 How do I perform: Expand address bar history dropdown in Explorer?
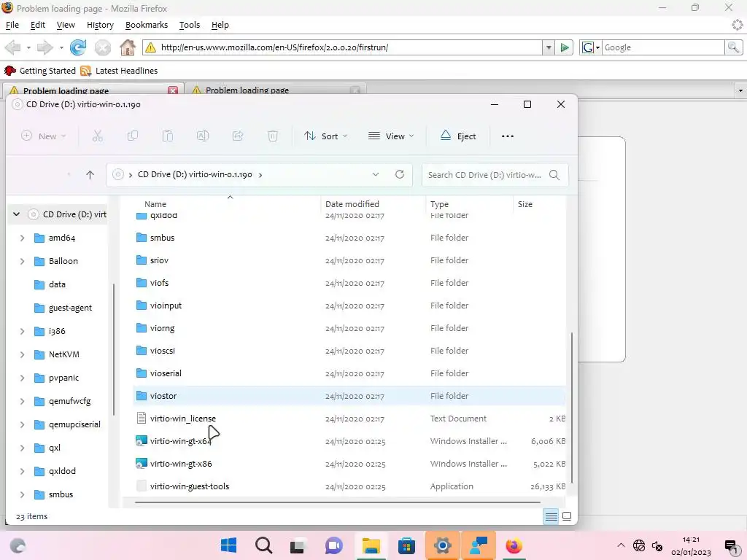click(x=376, y=174)
